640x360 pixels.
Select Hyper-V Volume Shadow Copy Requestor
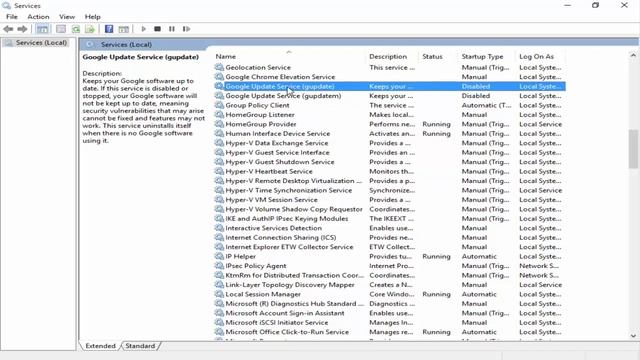[x=389, y=209]
